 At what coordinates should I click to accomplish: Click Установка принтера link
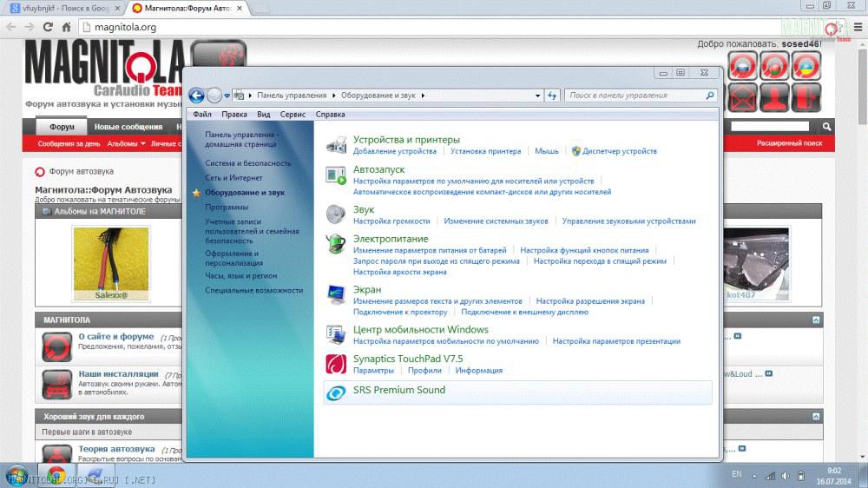pyautogui.click(x=485, y=151)
